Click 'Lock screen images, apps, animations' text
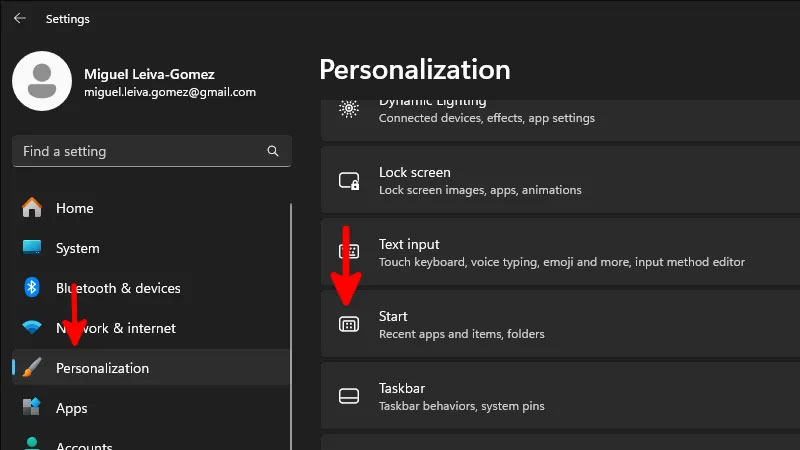This screenshot has height=450, width=800. [480, 190]
